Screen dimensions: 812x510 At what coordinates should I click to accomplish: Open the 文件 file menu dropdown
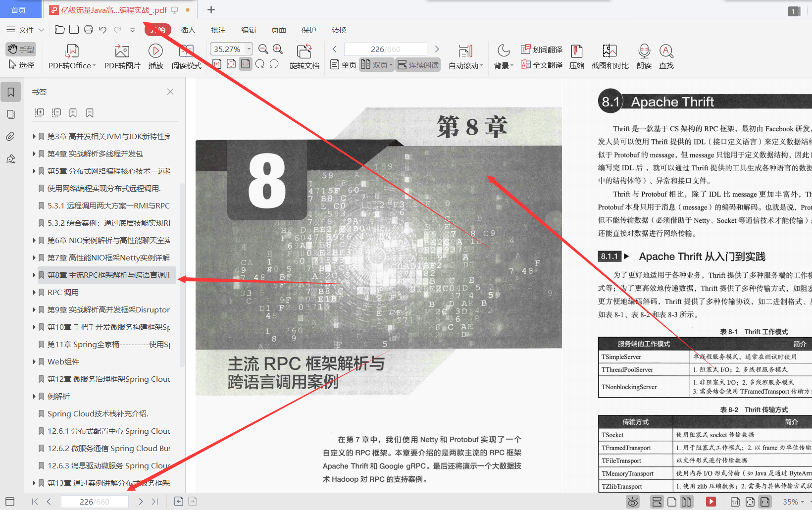coord(25,30)
